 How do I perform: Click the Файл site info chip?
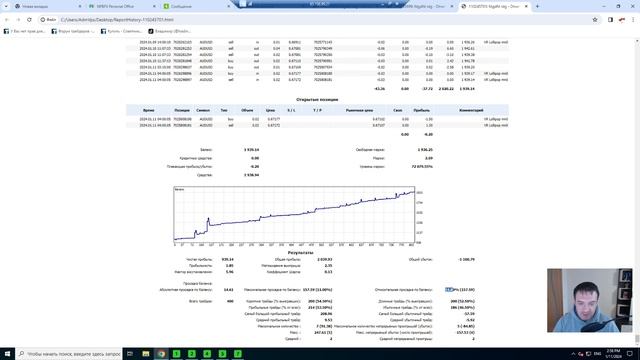point(48,20)
